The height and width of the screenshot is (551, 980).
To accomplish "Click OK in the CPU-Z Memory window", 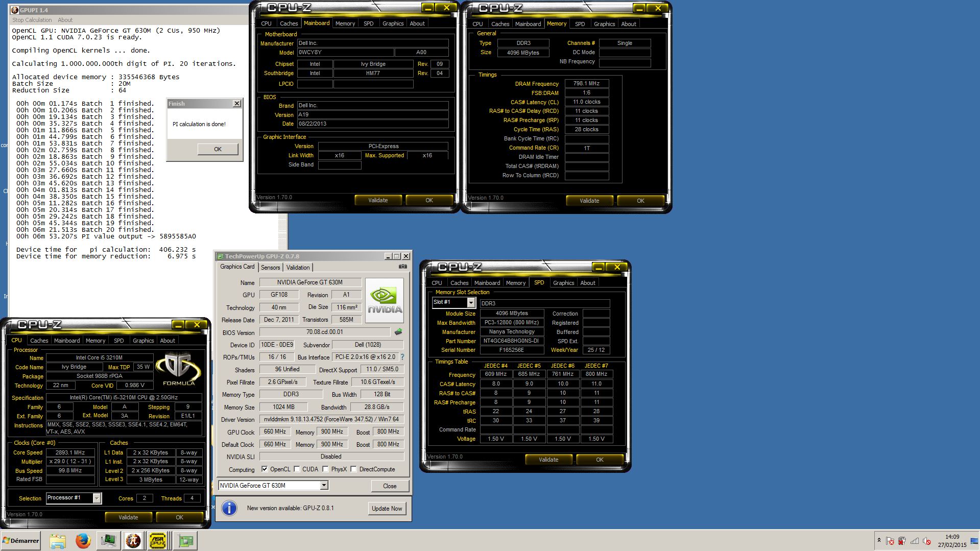I will click(x=640, y=201).
